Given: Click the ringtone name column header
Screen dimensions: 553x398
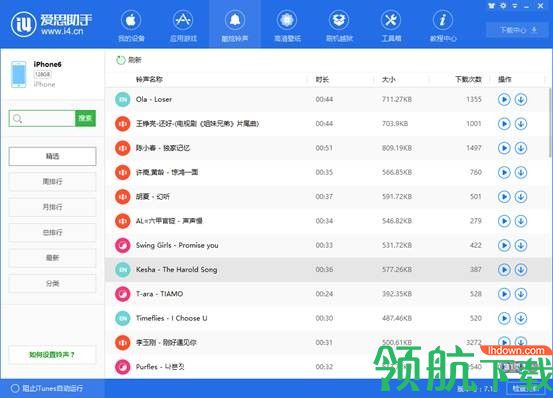Looking at the screenshot, I should pyautogui.click(x=149, y=79).
